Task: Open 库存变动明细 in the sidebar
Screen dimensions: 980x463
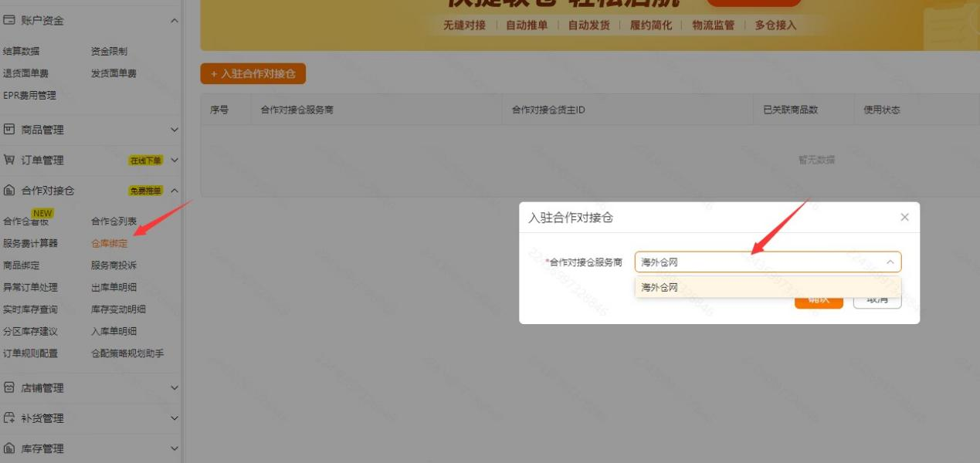Action: click(x=119, y=309)
